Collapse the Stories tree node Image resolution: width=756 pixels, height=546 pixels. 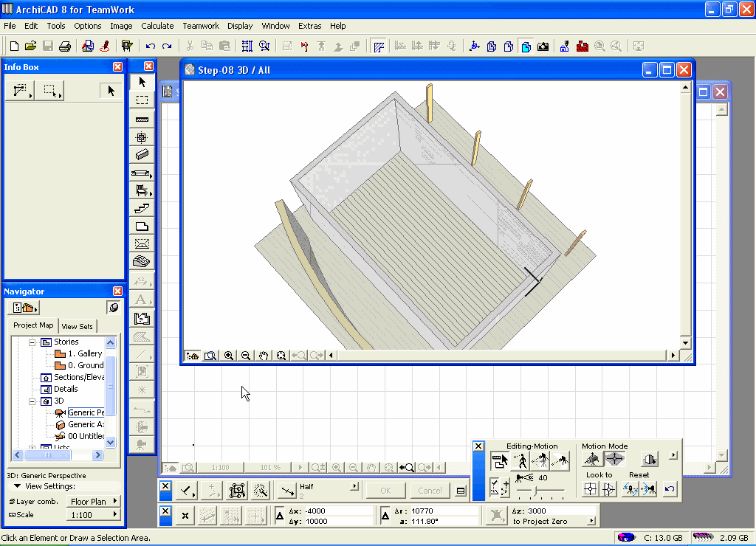click(32, 342)
